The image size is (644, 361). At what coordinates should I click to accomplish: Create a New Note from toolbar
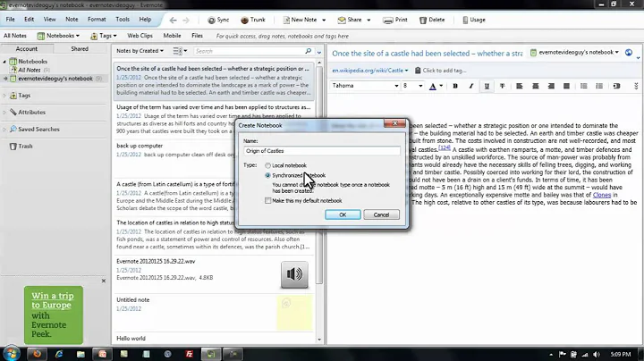pos(300,20)
